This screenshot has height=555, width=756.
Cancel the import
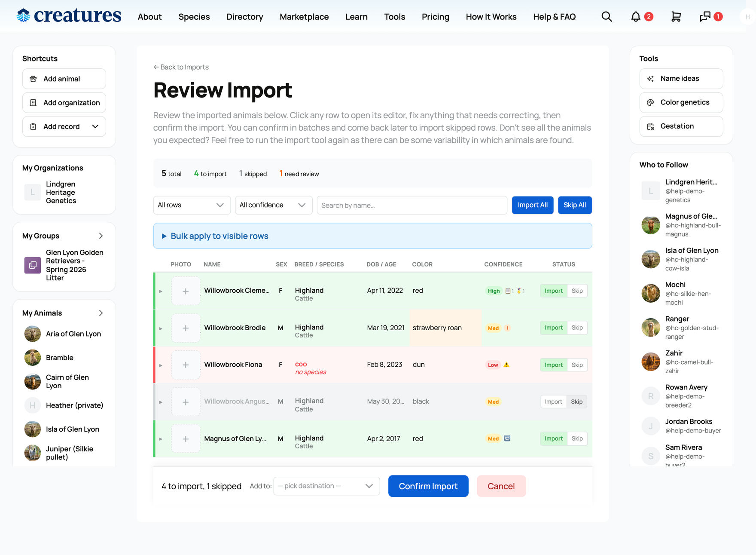point(501,486)
